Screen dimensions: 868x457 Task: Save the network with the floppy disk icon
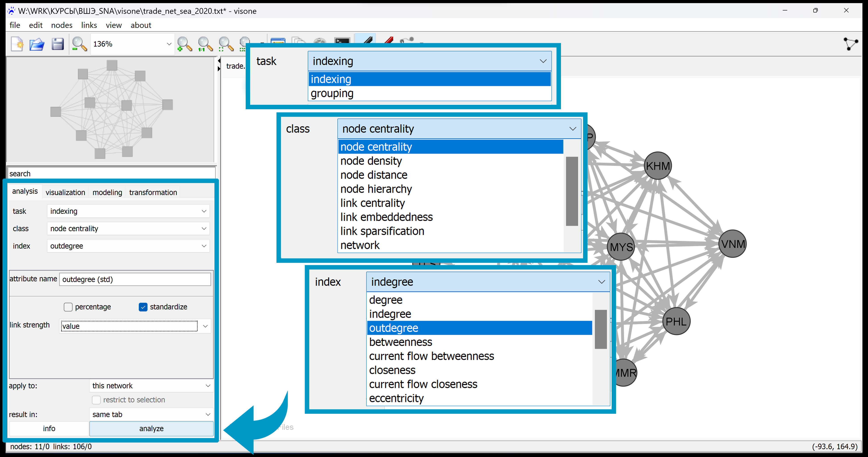point(58,44)
